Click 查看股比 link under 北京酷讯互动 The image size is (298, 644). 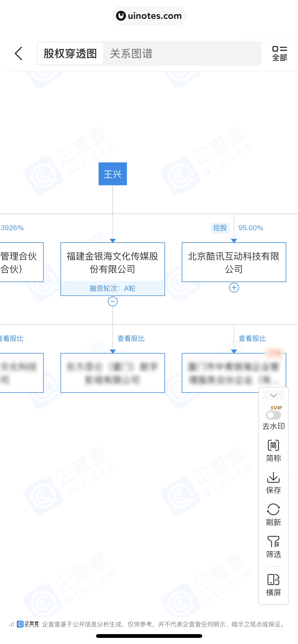(252, 339)
